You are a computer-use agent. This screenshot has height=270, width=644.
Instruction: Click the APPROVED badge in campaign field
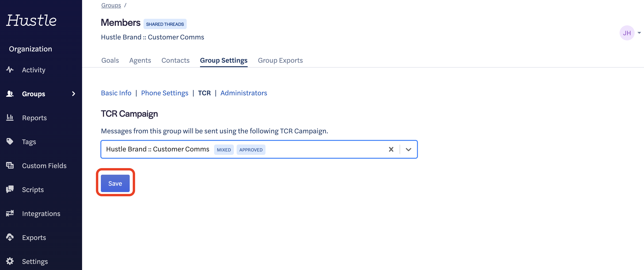[x=251, y=150]
